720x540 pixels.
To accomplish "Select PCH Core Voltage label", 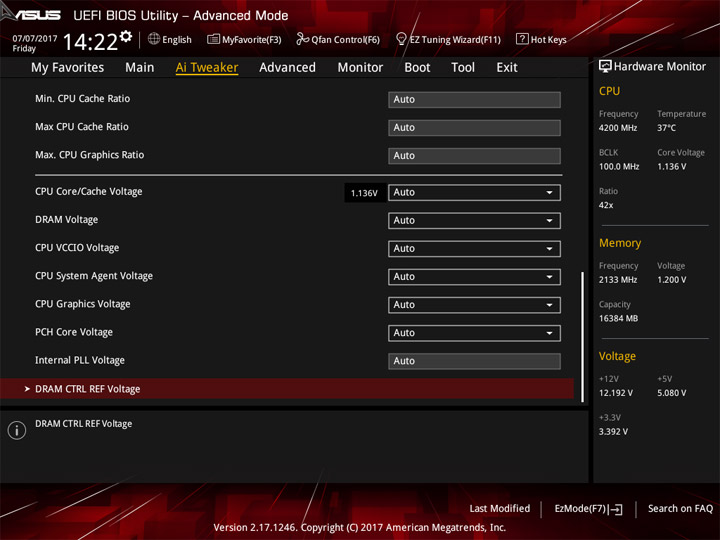I will coord(74,332).
